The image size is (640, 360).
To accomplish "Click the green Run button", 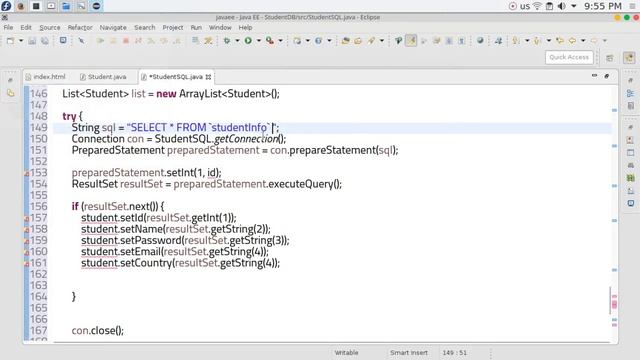I will 248,40.
